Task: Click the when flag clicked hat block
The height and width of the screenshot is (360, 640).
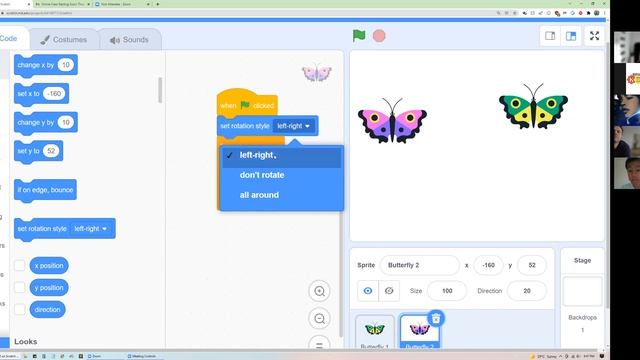Action: click(247, 102)
